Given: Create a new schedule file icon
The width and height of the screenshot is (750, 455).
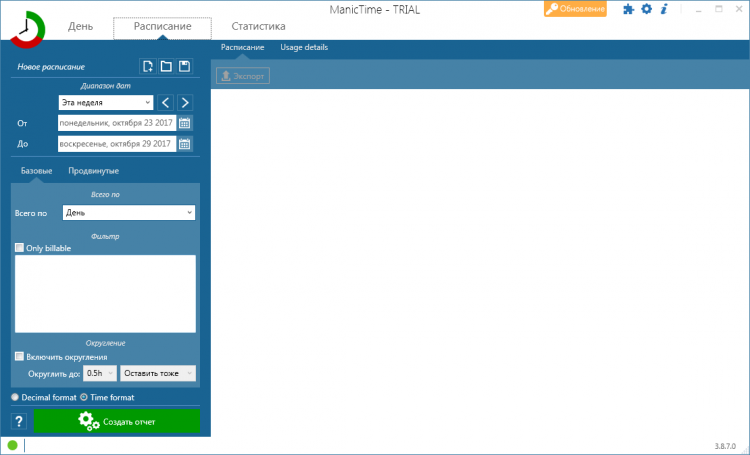Looking at the screenshot, I should pyautogui.click(x=148, y=66).
